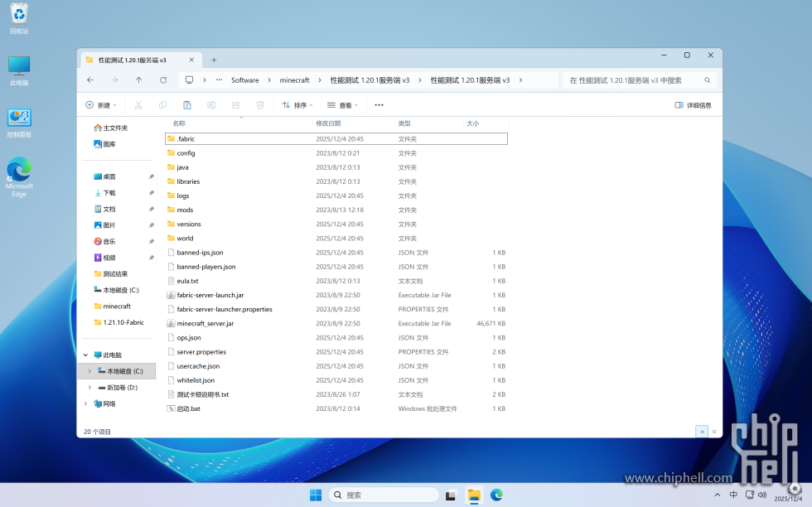Open the Control Panel desktop icon

coord(19,122)
